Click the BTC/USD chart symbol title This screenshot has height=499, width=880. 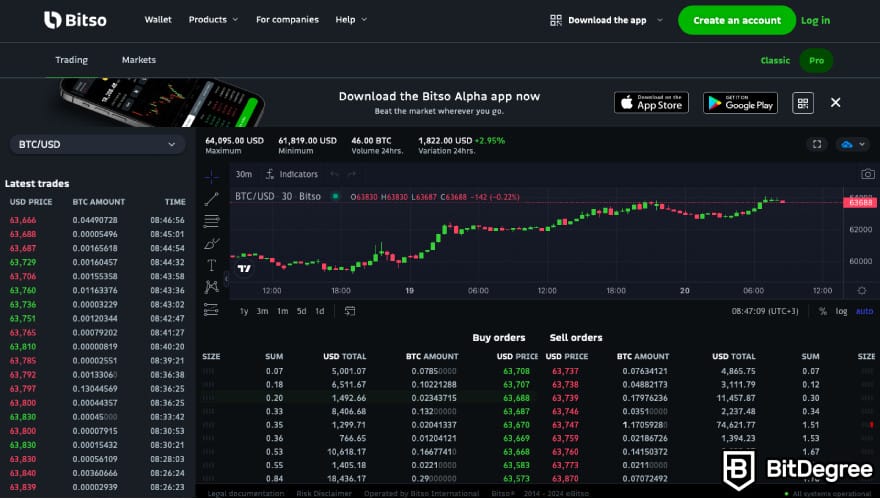[278, 196]
